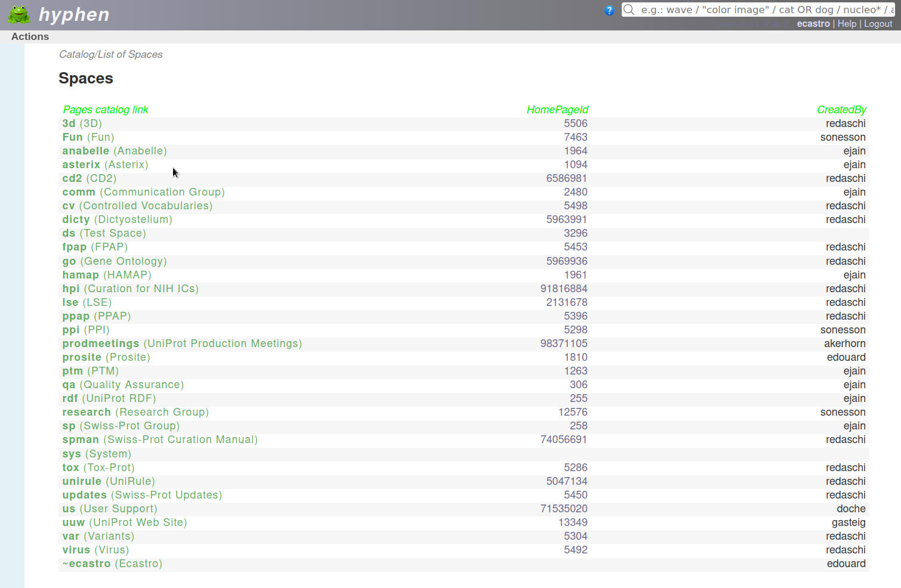Open the 3d (3D) space
The width and height of the screenshot is (901, 588).
click(x=82, y=123)
